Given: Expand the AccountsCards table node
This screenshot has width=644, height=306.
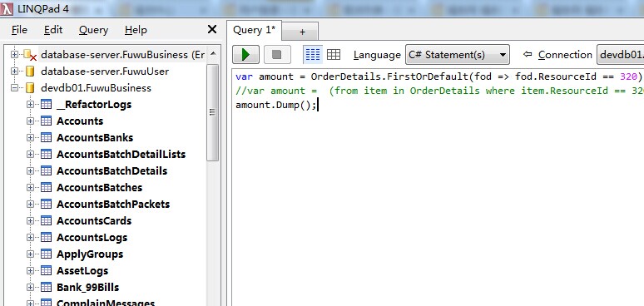Looking at the screenshot, I should [x=30, y=220].
